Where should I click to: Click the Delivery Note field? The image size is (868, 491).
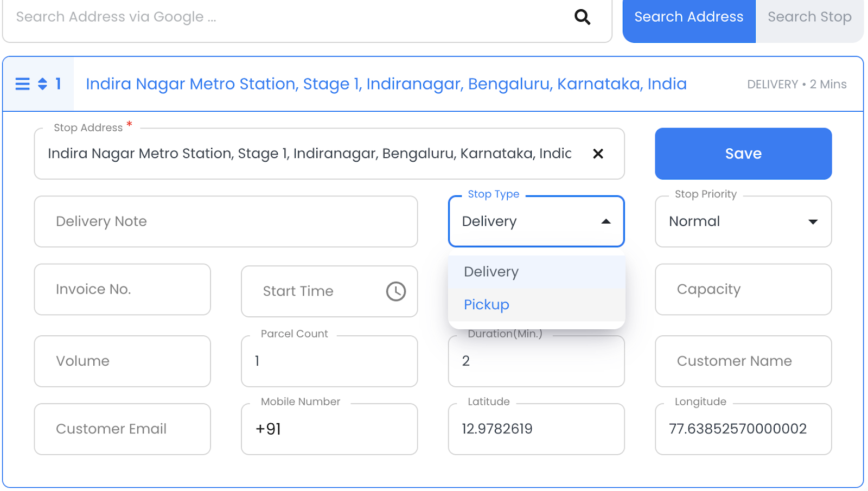pyautogui.click(x=226, y=221)
